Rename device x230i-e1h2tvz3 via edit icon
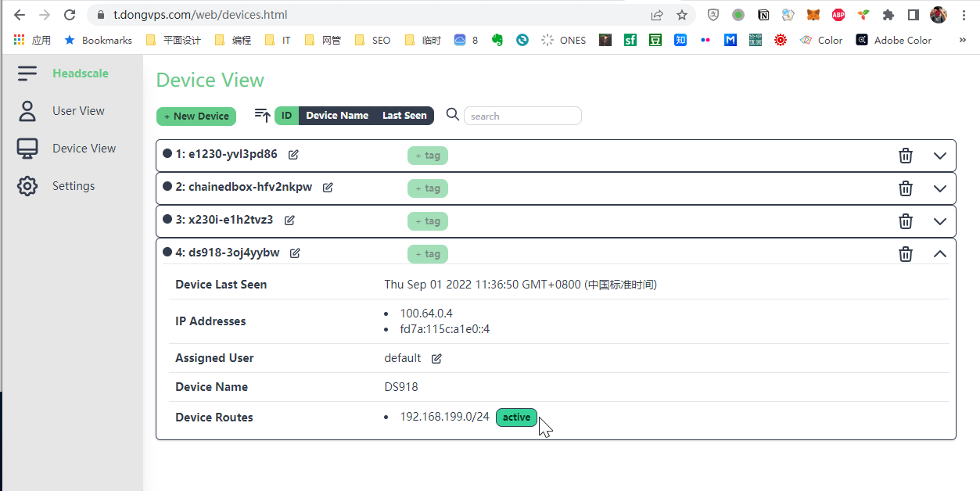This screenshot has height=491, width=980. click(289, 220)
